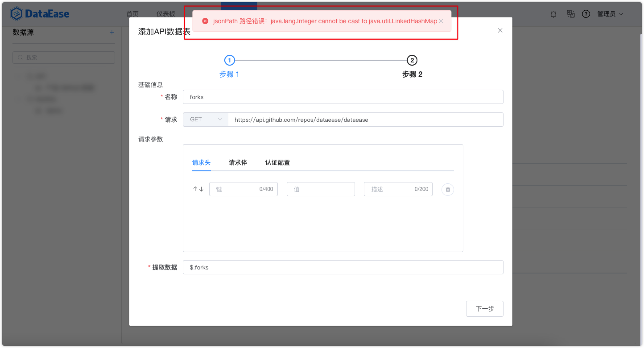
Task: Expand the 管理员 user menu
Action: [610, 14]
